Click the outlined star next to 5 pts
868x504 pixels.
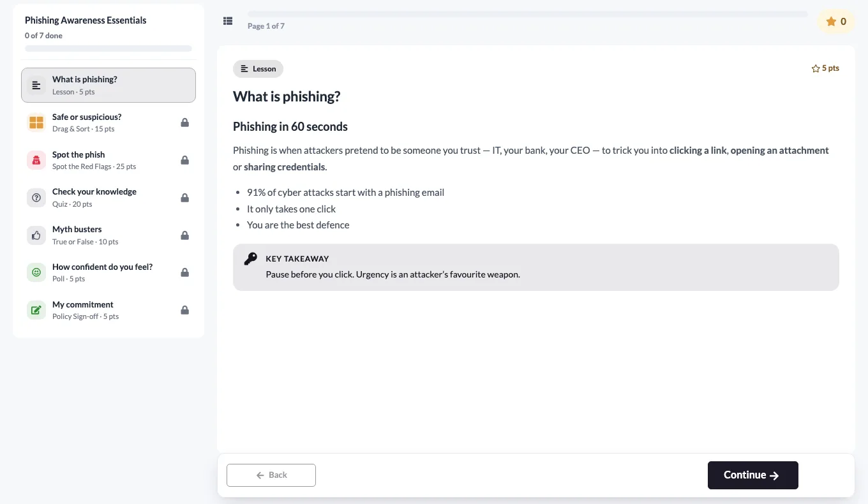[816, 68]
